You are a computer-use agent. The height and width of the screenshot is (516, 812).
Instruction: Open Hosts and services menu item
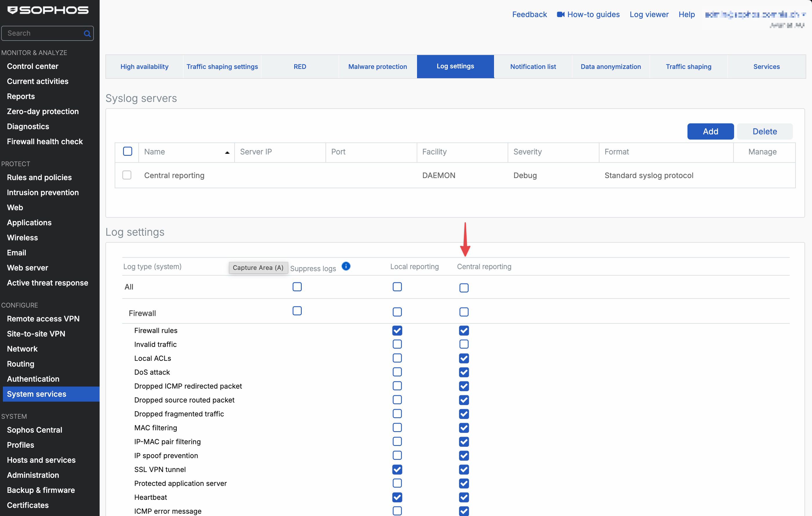(x=41, y=460)
